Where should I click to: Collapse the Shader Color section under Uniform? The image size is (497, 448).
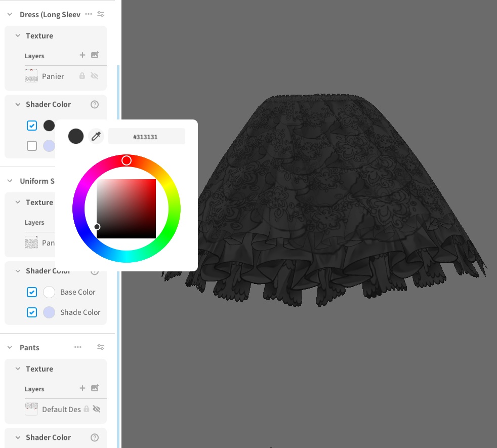[x=18, y=271]
